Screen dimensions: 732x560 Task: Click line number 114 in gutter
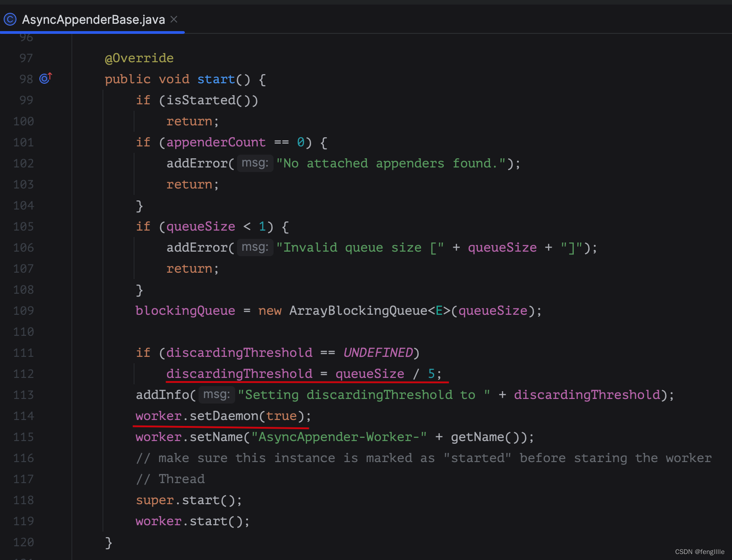(x=23, y=416)
